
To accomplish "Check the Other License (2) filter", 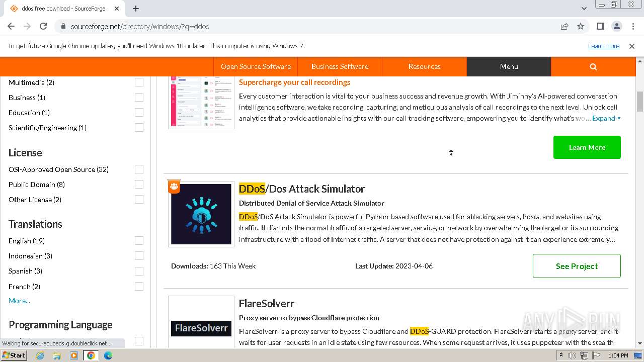I will pyautogui.click(x=139, y=200).
